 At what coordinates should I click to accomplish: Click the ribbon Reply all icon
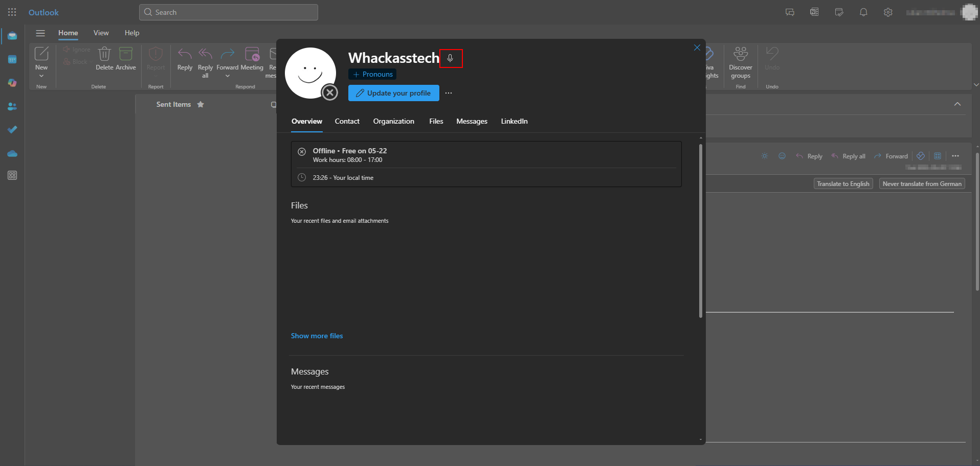(205, 54)
